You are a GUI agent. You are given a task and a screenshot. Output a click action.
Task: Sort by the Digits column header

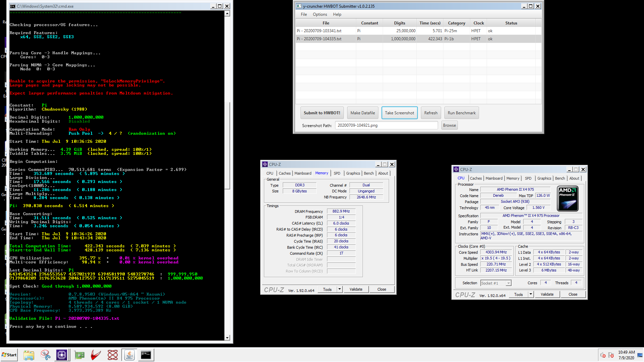pos(399,23)
